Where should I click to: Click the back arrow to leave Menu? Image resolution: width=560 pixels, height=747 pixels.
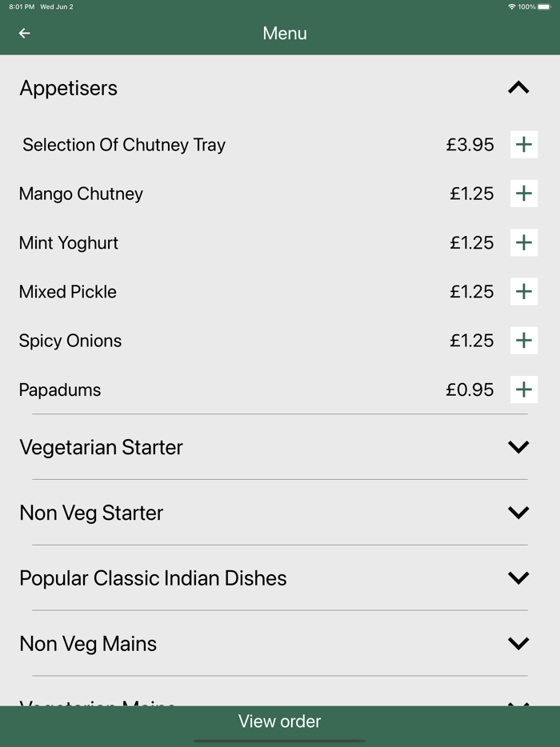[x=23, y=33]
